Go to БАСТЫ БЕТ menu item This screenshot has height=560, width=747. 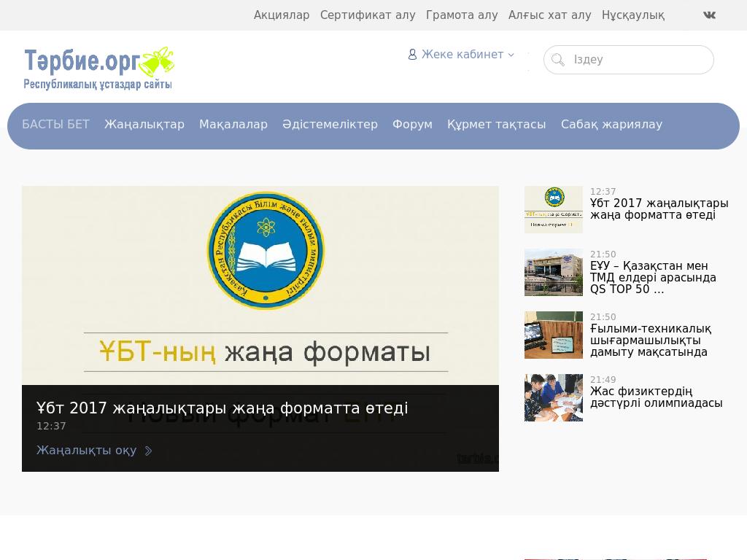(55, 124)
